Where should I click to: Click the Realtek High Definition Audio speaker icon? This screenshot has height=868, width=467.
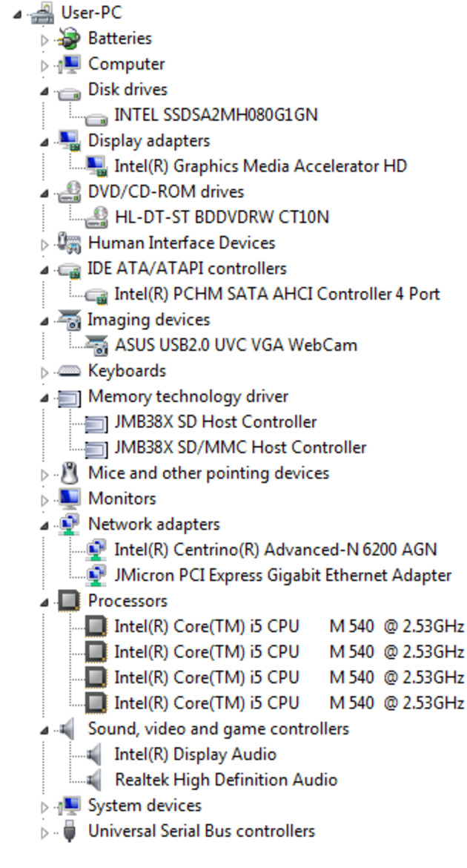tap(95, 780)
